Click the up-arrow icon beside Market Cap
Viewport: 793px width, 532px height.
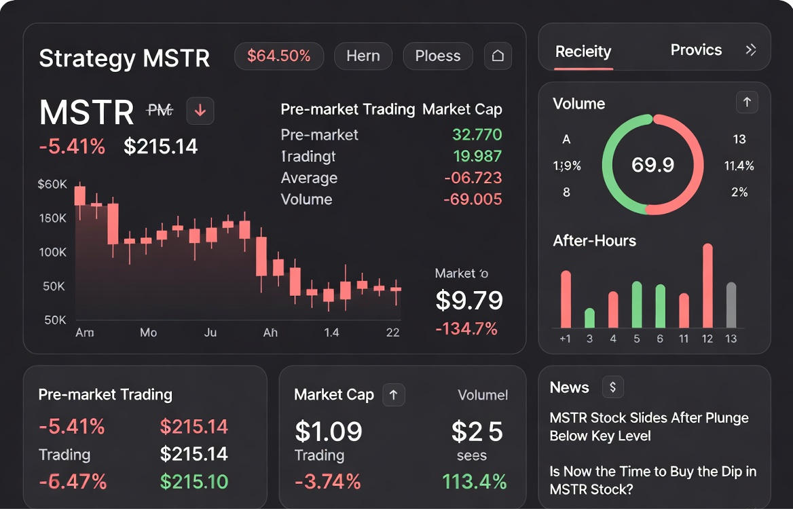pos(394,395)
